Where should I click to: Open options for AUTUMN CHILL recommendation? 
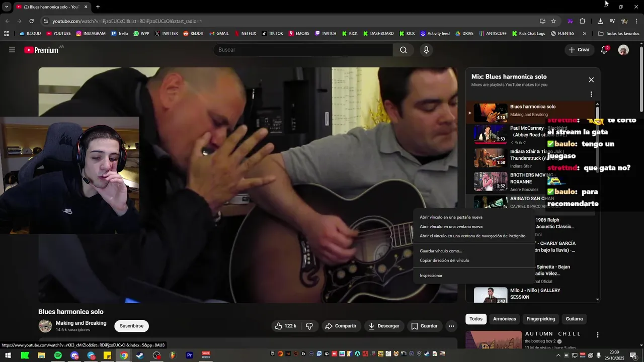point(598,335)
